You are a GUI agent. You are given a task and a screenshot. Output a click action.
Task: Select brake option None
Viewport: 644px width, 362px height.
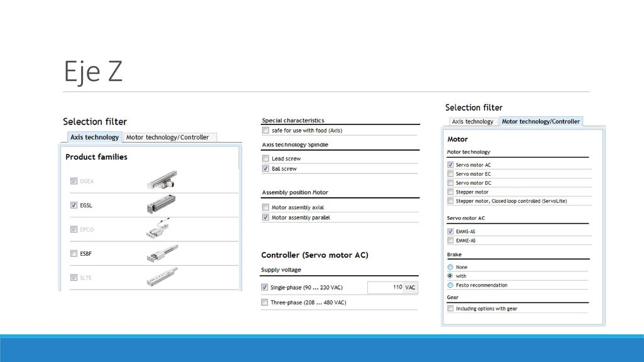point(450,266)
